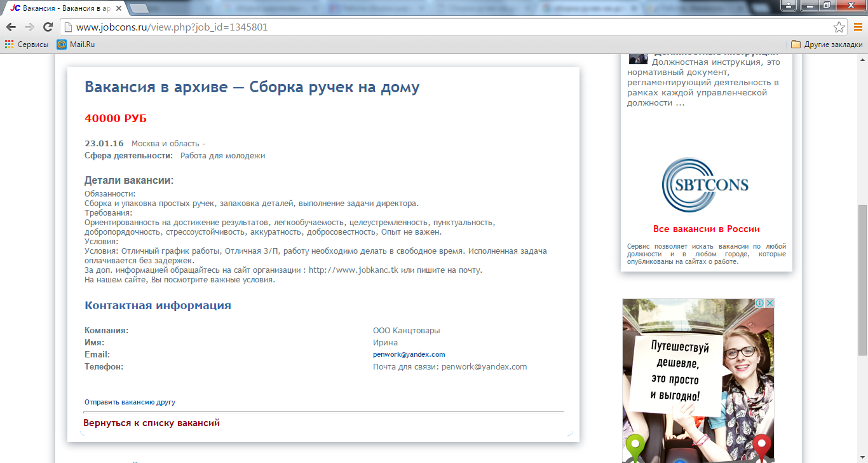The height and width of the screenshot is (463, 868).
Task: Click the date 23.01.16
Action: point(104,144)
